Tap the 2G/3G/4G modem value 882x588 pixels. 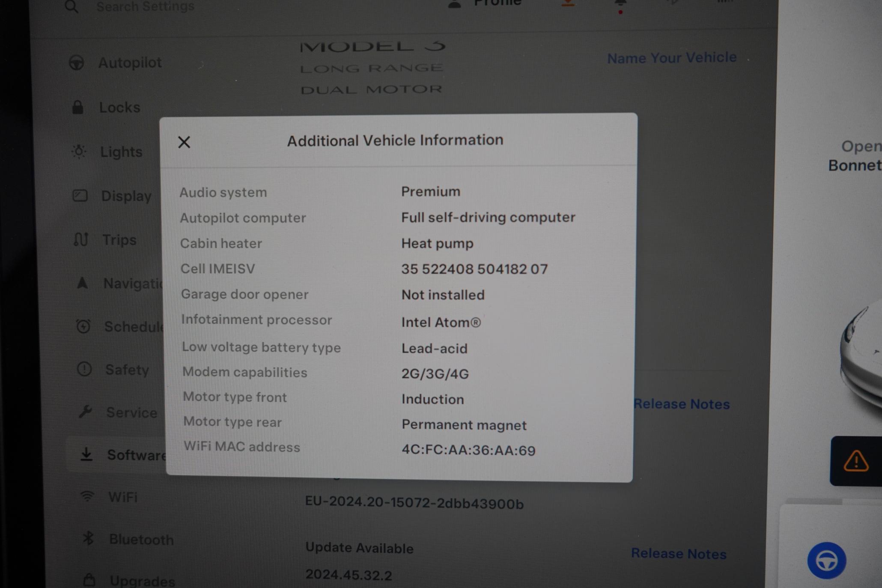tap(435, 374)
